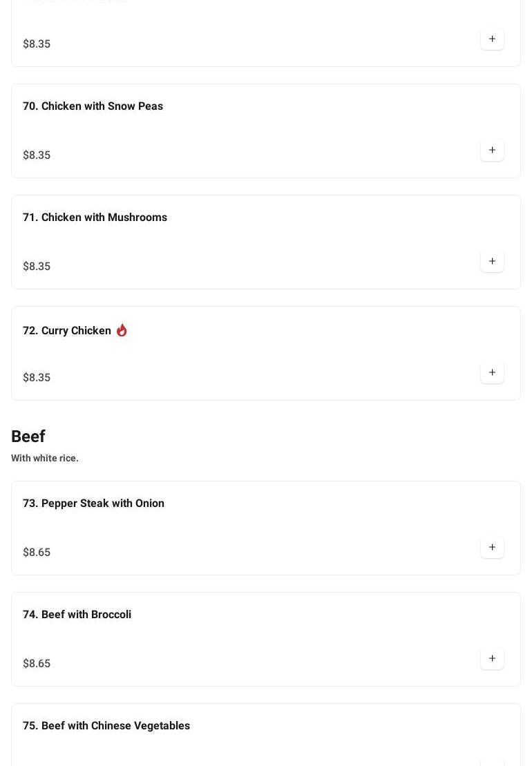The image size is (532, 766).
Task: Add Pepper Steak with Onion to cart
Action: [492, 547]
